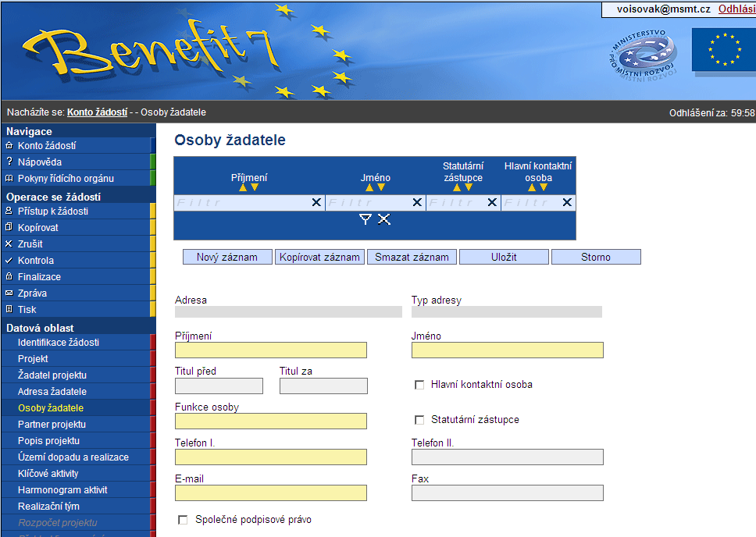This screenshot has height=537, width=756.
Task: Click the person icon beside Přístup k žádosti
Action: point(9,211)
